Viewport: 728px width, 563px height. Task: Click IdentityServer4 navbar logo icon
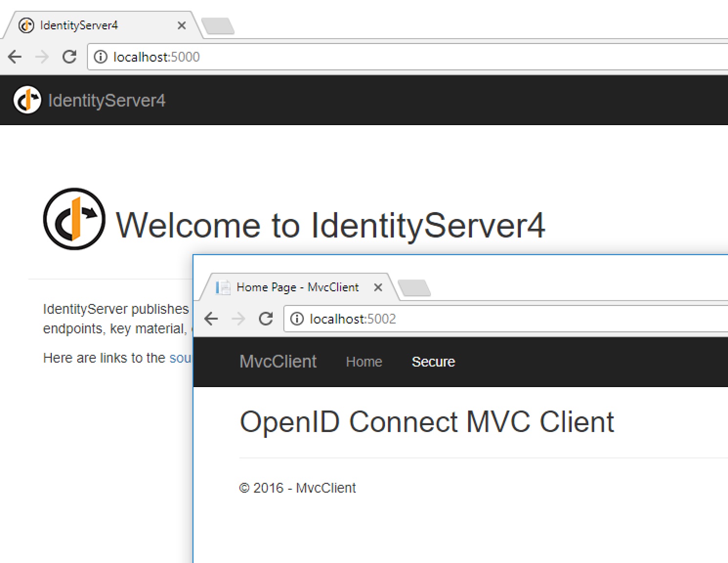click(27, 100)
